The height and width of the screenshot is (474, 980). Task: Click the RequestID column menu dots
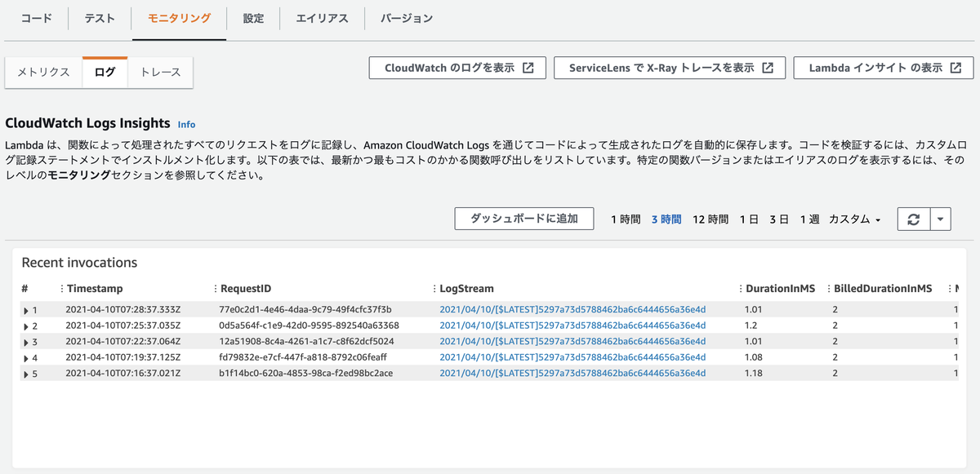(215, 289)
